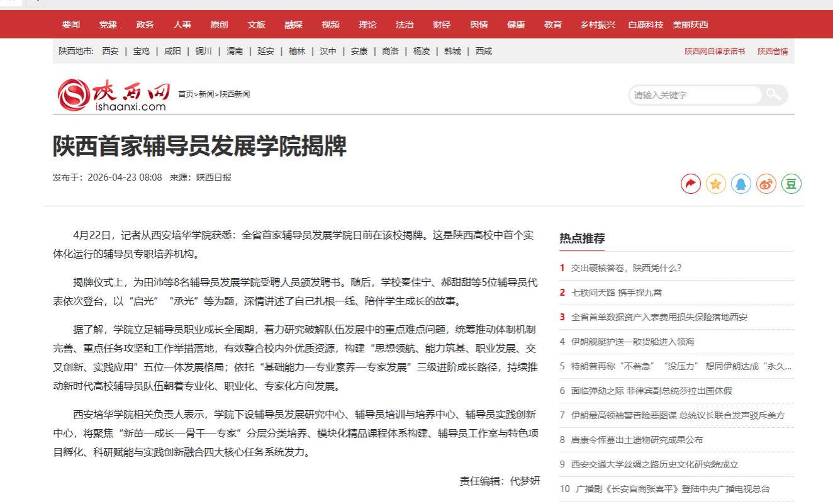
Task: Click the red share arrow icon
Action: [x=690, y=184]
